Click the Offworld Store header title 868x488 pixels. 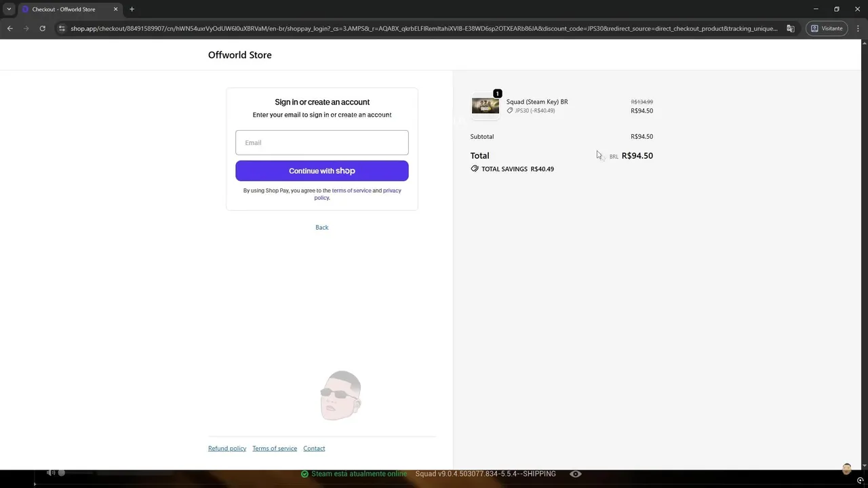coord(240,55)
